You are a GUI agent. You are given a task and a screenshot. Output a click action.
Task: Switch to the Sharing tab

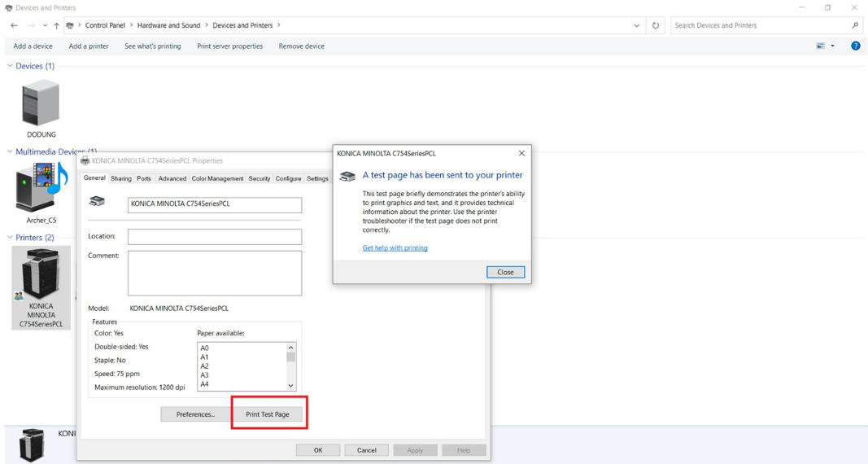click(121, 178)
